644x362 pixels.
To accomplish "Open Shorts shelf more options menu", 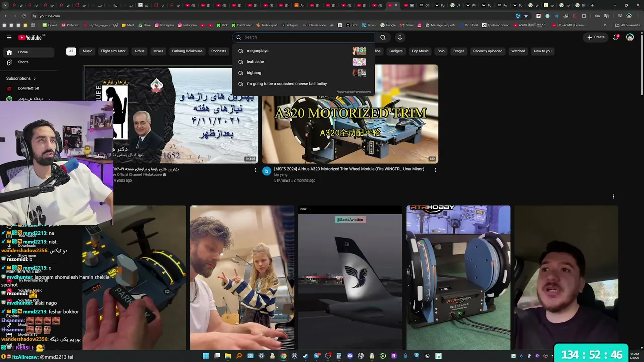I will [x=613, y=197].
